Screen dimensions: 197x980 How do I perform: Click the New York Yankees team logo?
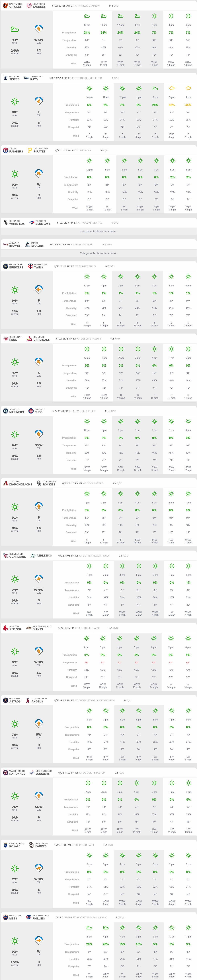click(29, 6)
